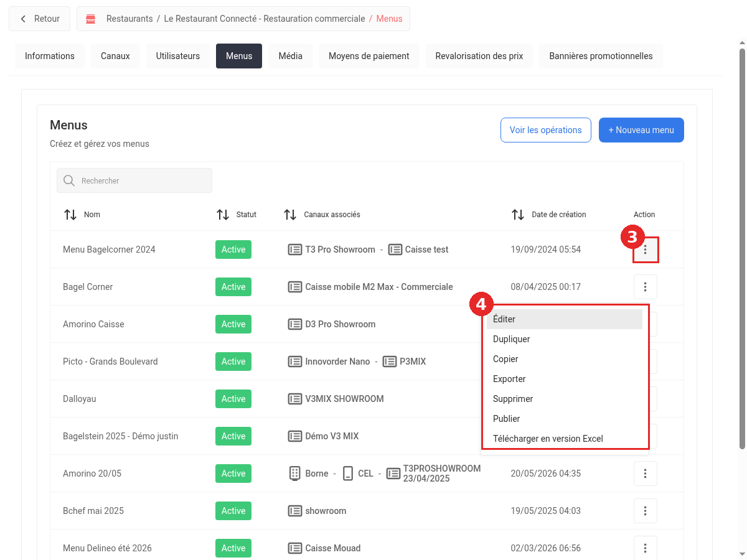Open three-dot menu for Menu Delineo été 2026
This screenshot has height=560, width=747.
click(x=646, y=548)
